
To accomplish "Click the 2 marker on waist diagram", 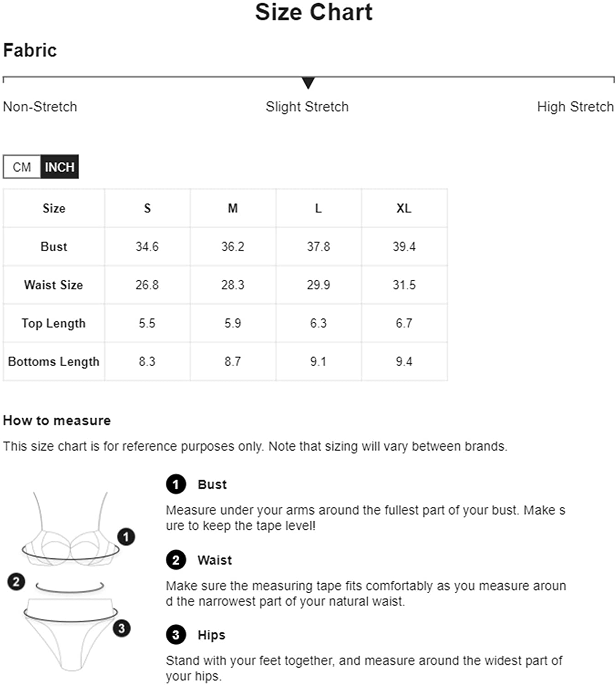I will pos(16,581).
